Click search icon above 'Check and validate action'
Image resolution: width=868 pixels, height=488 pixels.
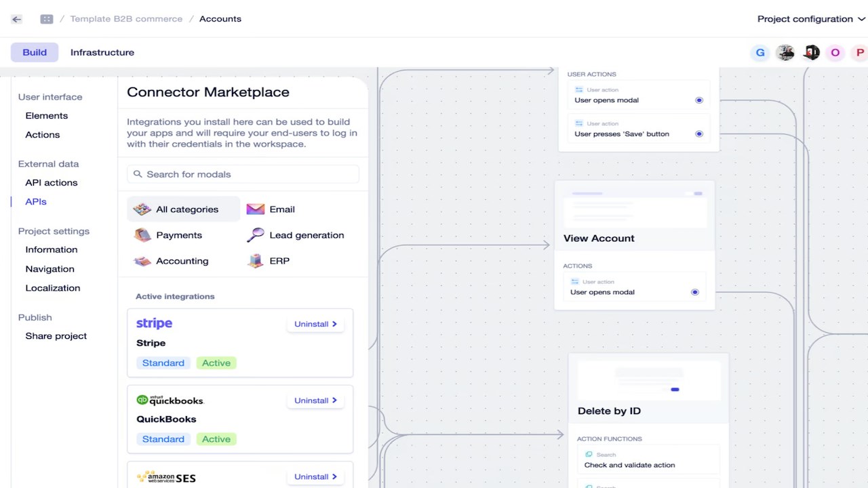(589, 455)
